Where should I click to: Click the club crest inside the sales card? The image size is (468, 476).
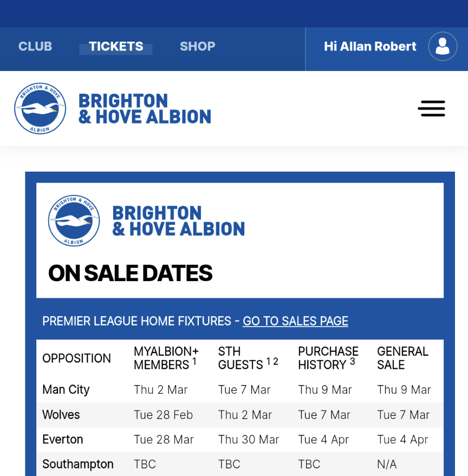pos(74,221)
